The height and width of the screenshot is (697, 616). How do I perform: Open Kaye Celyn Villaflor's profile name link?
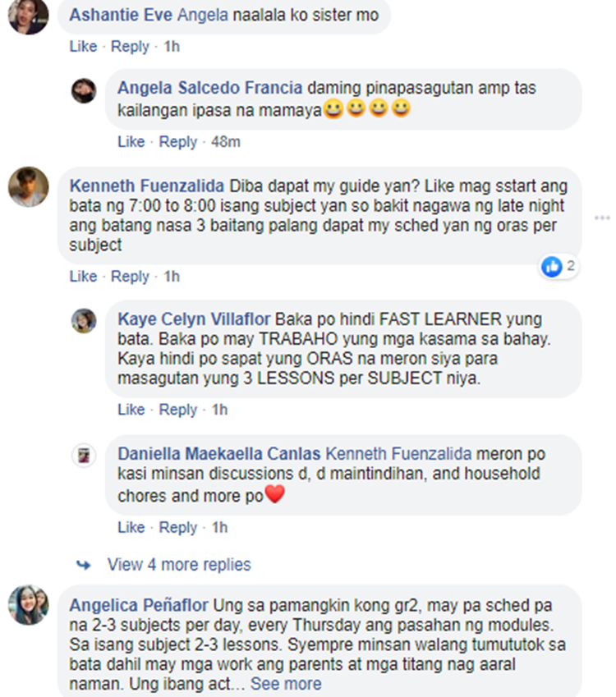coord(194,319)
